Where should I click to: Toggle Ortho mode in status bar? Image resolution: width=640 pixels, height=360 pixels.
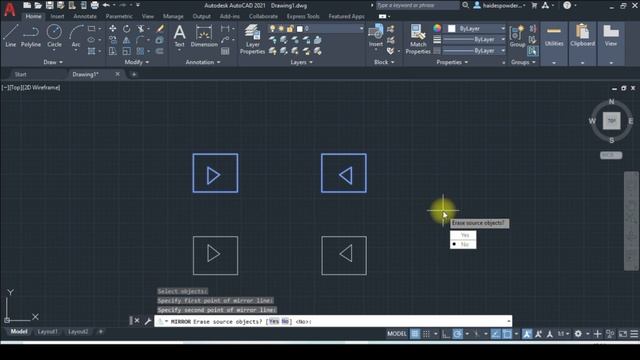click(446, 334)
